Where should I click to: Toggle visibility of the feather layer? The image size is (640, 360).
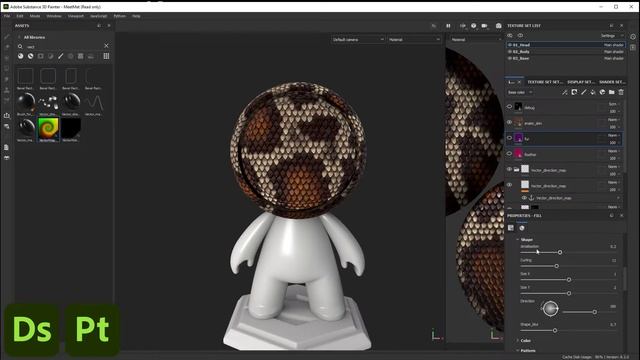pyautogui.click(x=509, y=154)
